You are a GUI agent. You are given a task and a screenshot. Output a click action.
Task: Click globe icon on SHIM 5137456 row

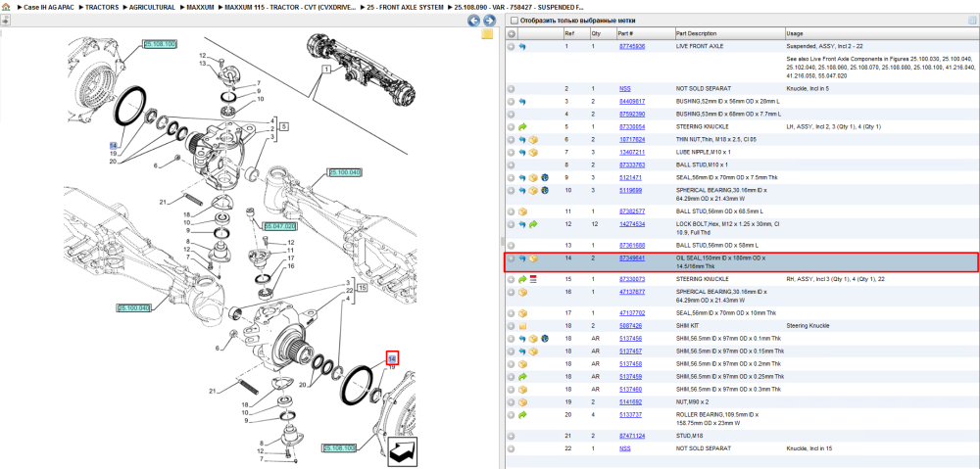click(x=544, y=339)
